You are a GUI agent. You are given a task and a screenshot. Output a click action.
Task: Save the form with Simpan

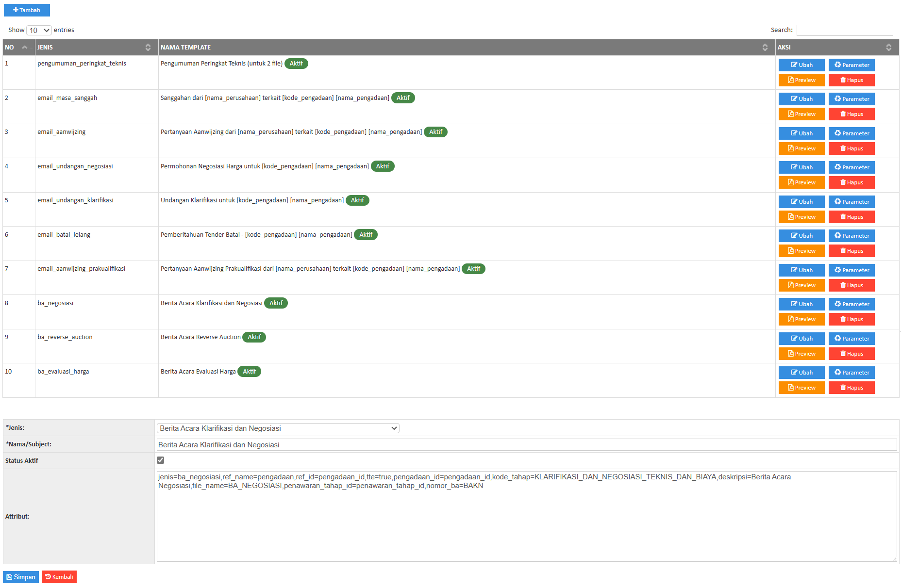point(21,577)
